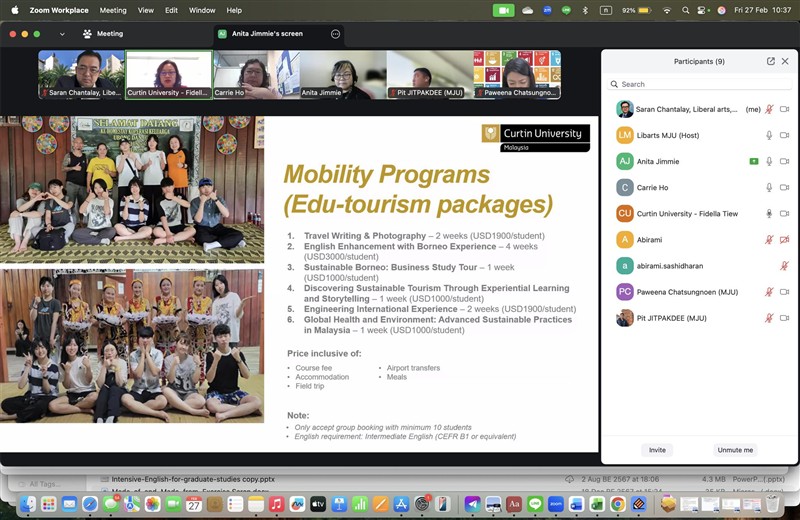The width and height of the screenshot is (800, 520).
Task: Toggle Pit JITPAKDEE's muted microphone icon
Action: tap(769, 318)
